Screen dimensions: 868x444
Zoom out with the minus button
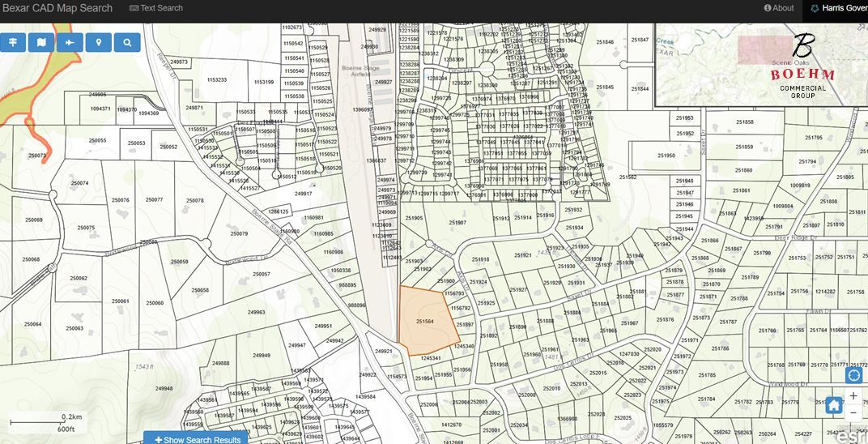(853, 413)
